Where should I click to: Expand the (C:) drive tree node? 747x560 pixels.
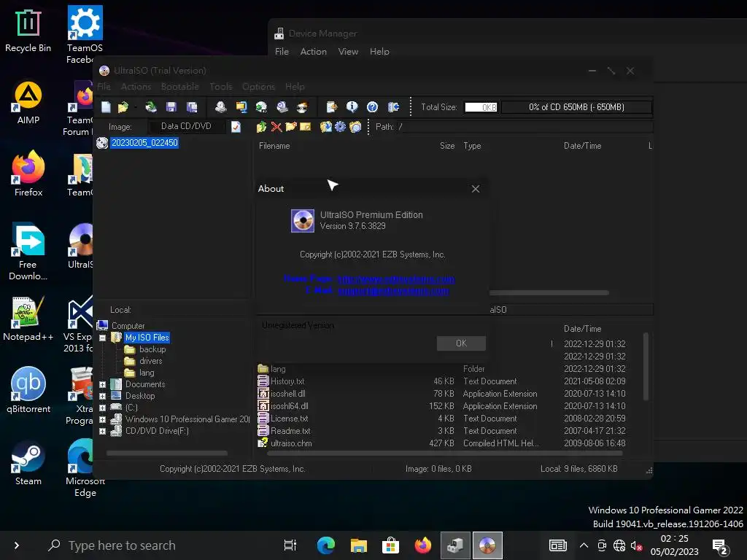pos(102,408)
